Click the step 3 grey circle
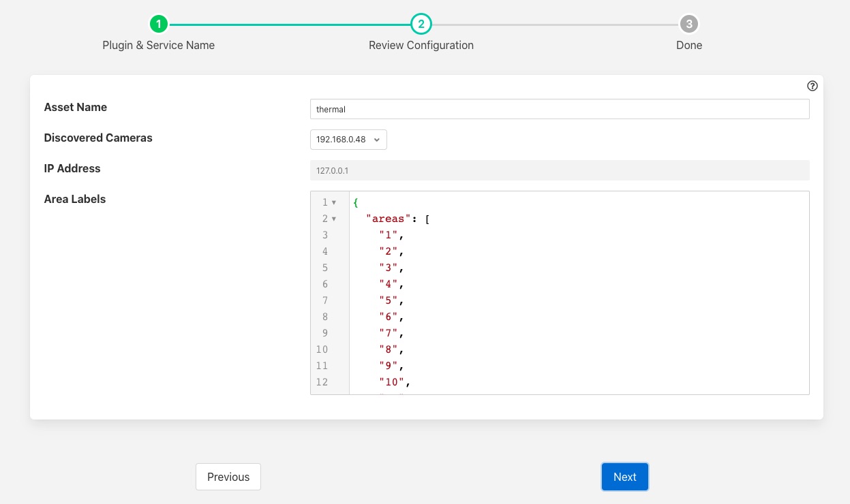 pyautogui.click(x=689, y=25)
